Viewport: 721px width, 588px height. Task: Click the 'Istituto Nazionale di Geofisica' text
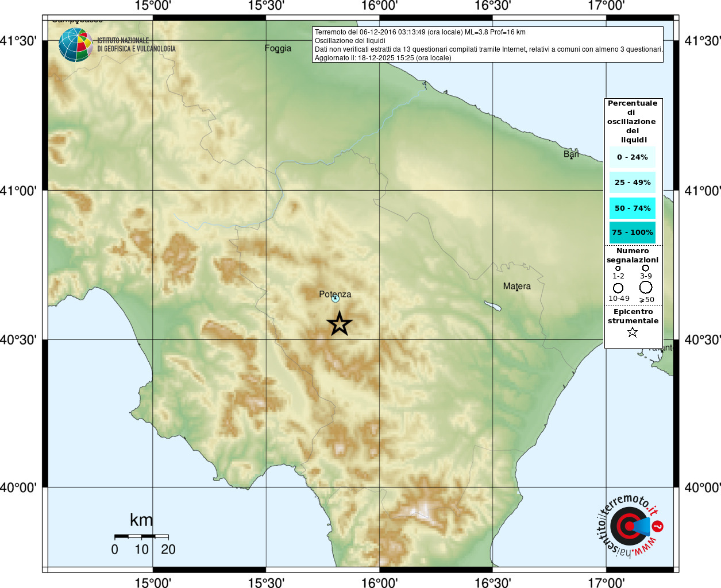pyautogui.click(x=136, y=45)
